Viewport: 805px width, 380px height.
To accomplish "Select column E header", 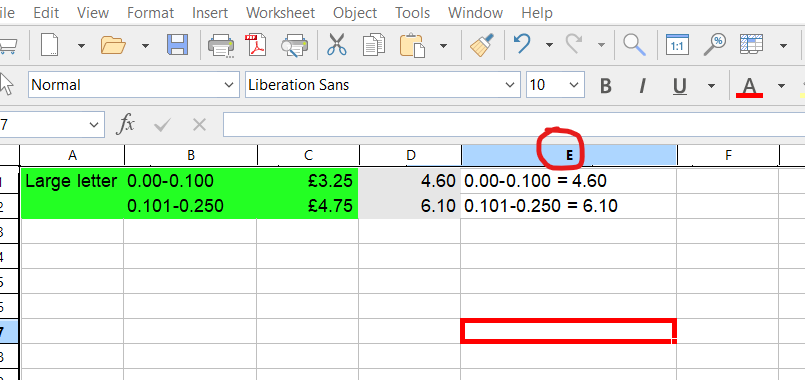I will [569, 155].
